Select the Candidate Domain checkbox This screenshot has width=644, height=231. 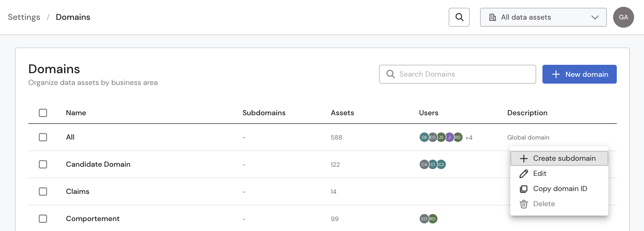(x=43, y=164)
